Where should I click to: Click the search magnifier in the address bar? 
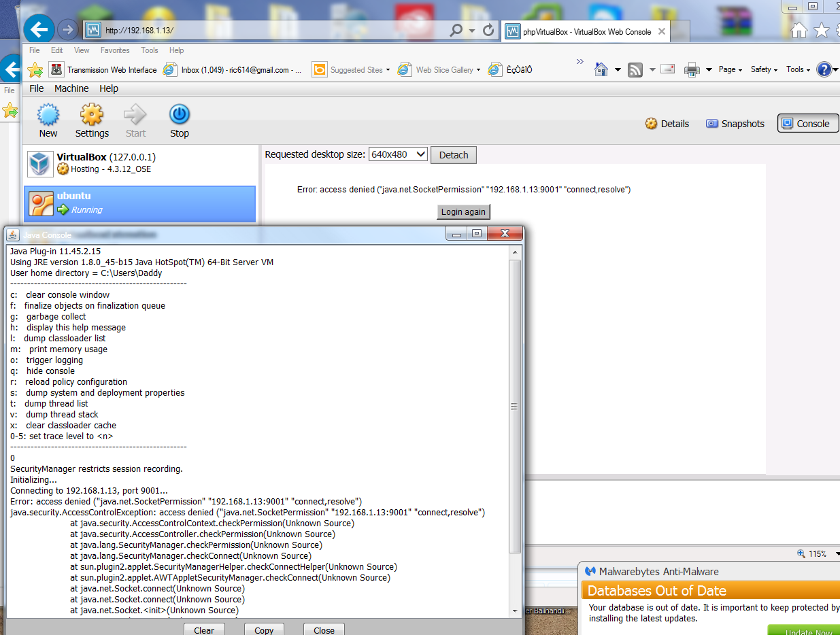click(x=456, y=30)
